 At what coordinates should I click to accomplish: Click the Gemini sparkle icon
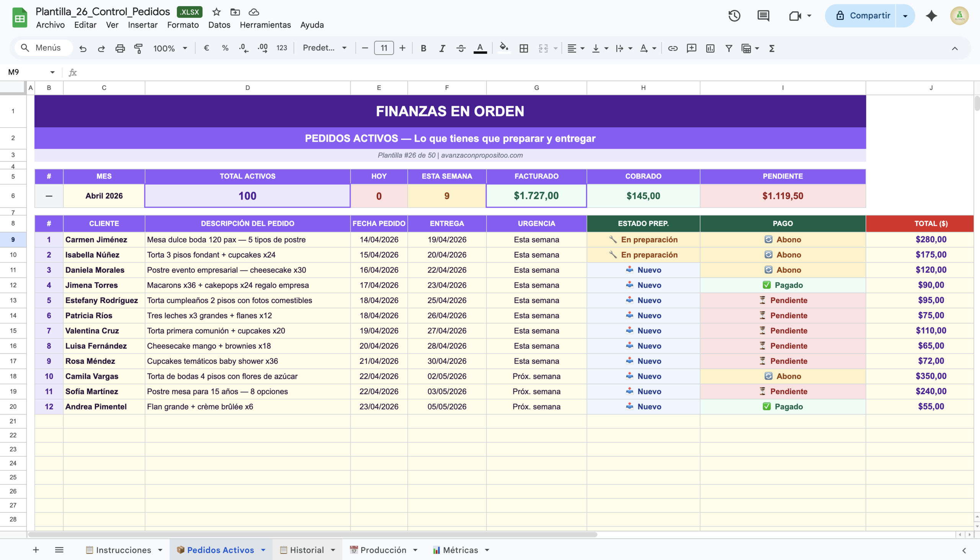coord(931,16)
